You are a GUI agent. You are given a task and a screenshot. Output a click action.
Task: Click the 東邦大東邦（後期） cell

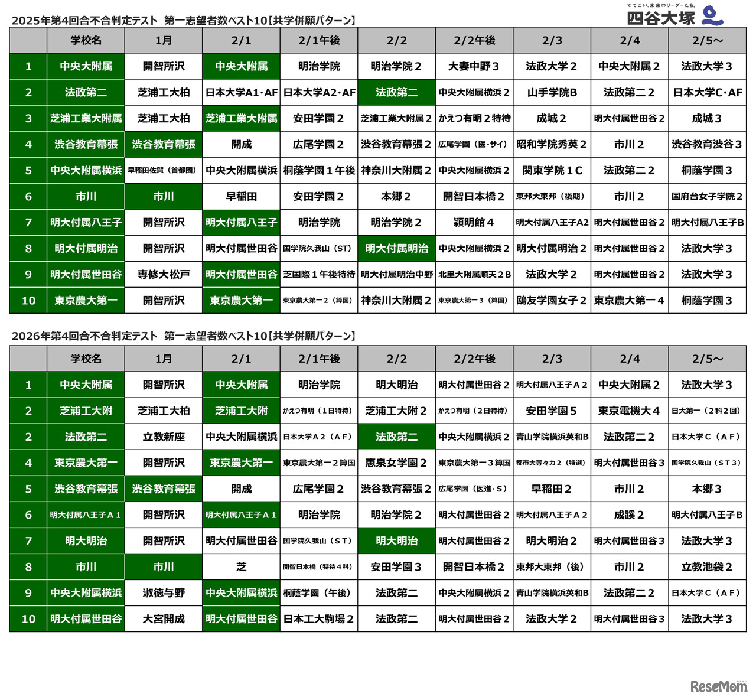(x=552, y=196)
